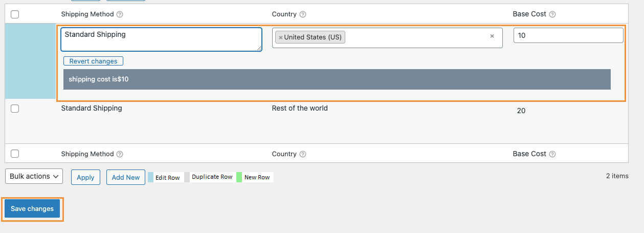The height and width of the screenshot is (233, 644).
Task: Clear all selections in the Country field
Action: [x=492, y=36]
